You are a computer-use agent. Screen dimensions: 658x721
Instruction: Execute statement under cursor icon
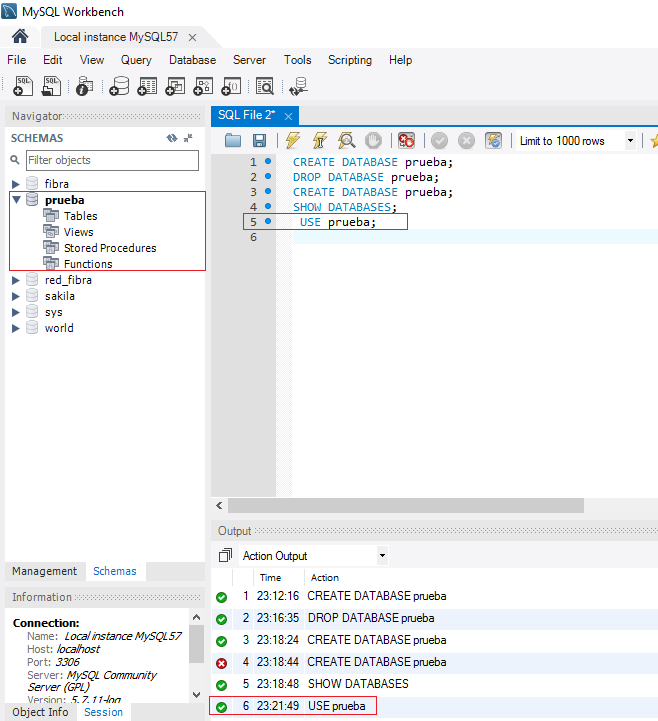pyautogui.click(x=320, y=140)
